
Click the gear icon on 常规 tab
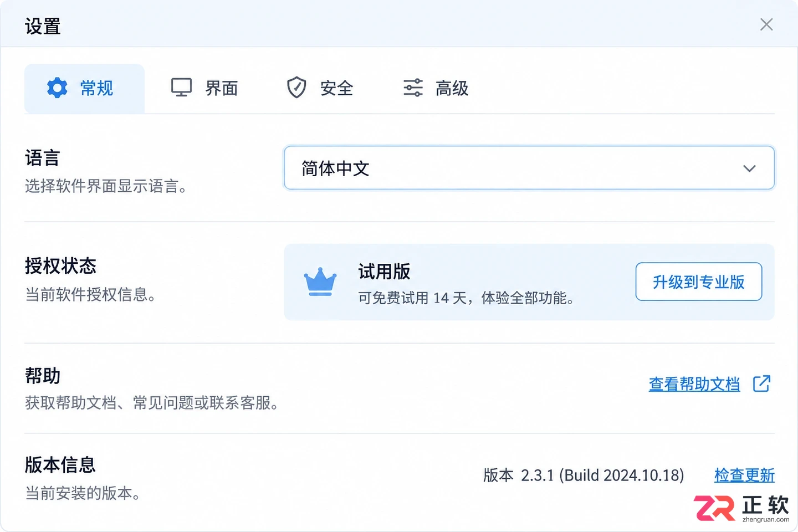point(57,88)
